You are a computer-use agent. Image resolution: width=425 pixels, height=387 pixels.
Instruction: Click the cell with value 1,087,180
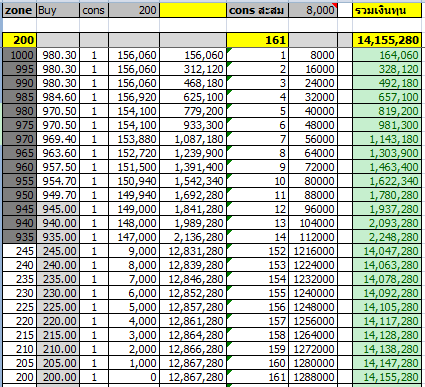[193, 139]
